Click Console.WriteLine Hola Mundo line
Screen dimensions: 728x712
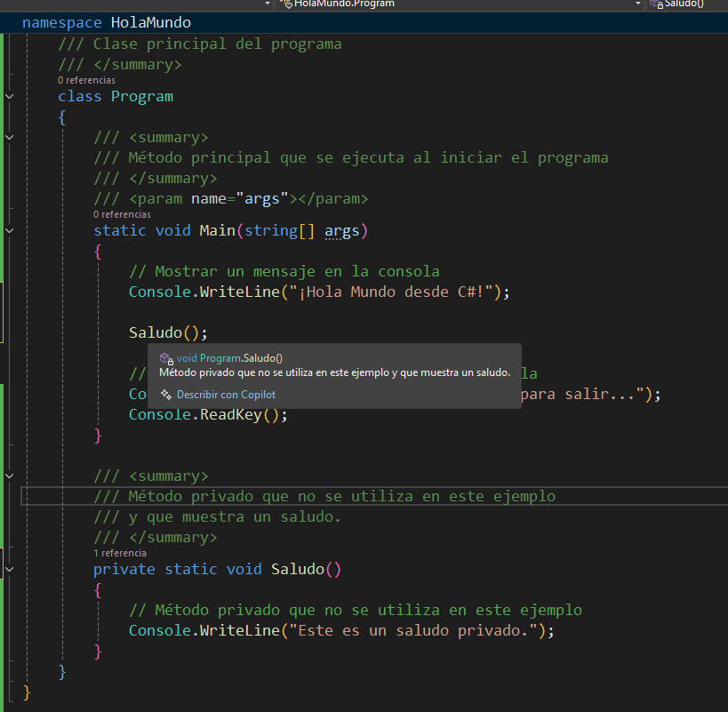pyautogui.click(x=319, y=292)
